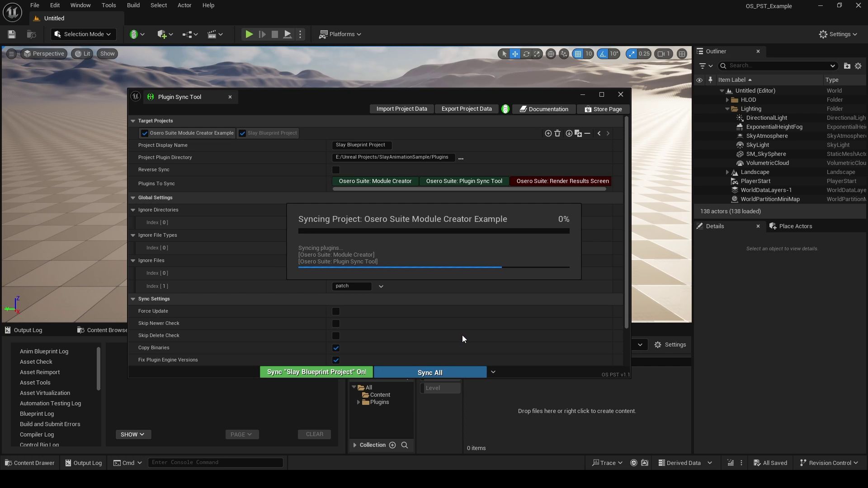Image resolution: width=868 pixels, height=488 pixels.
Task: Select the viewport Select mode arrow tool
Action: 504,54
